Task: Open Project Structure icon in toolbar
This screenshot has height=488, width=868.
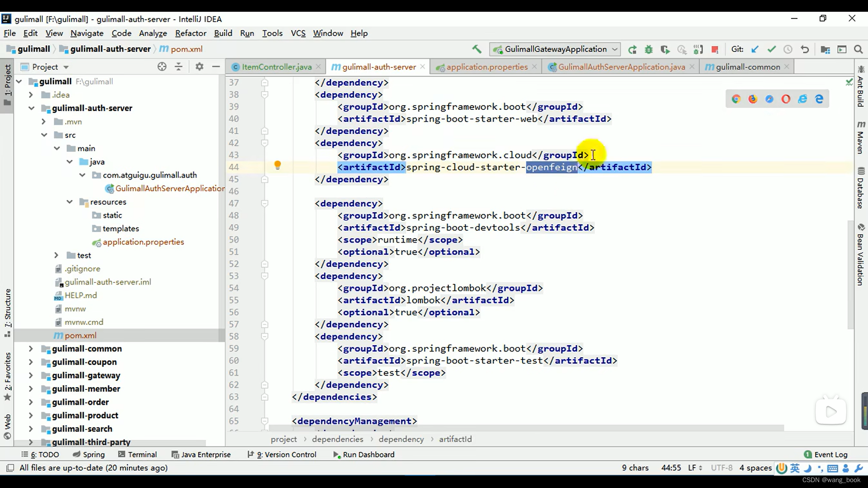Action: pyautogui.click(x=825, y=49)
